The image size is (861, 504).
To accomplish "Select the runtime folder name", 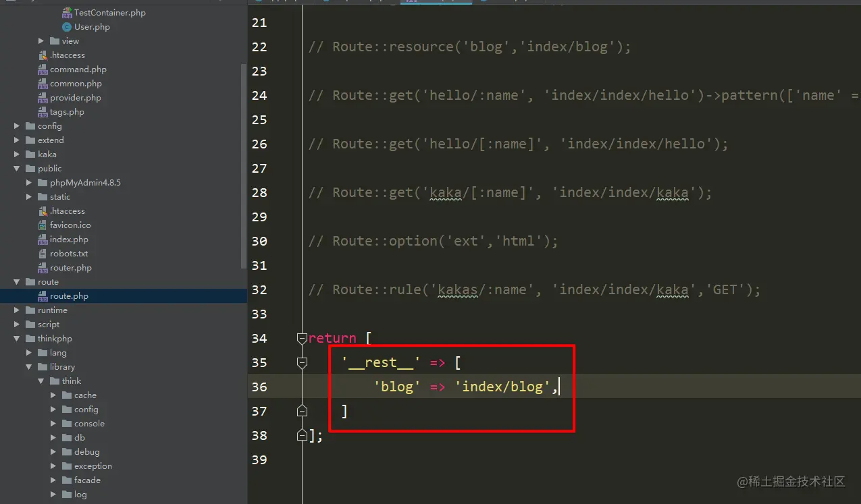I will click(53, 310).
